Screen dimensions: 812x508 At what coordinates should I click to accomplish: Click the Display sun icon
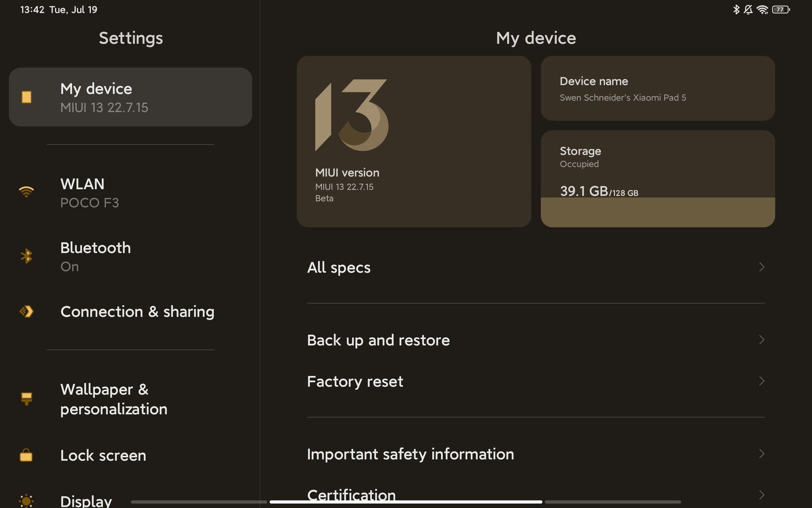pos(26,501)
